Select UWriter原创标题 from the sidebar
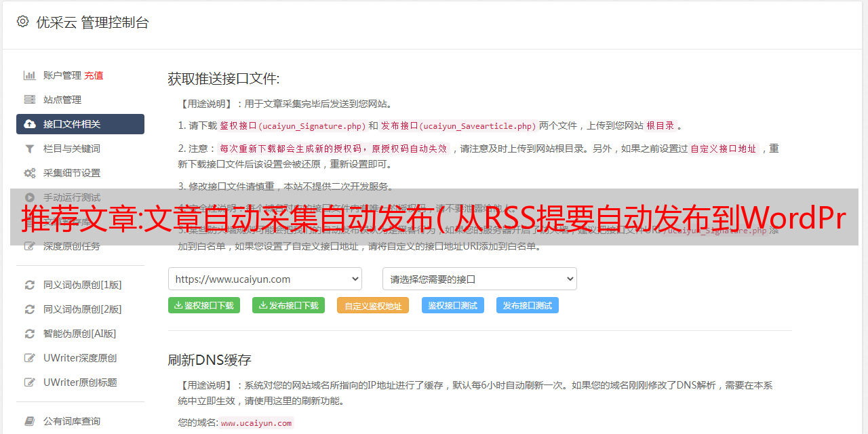868x434 pixels. pos(80,382)
